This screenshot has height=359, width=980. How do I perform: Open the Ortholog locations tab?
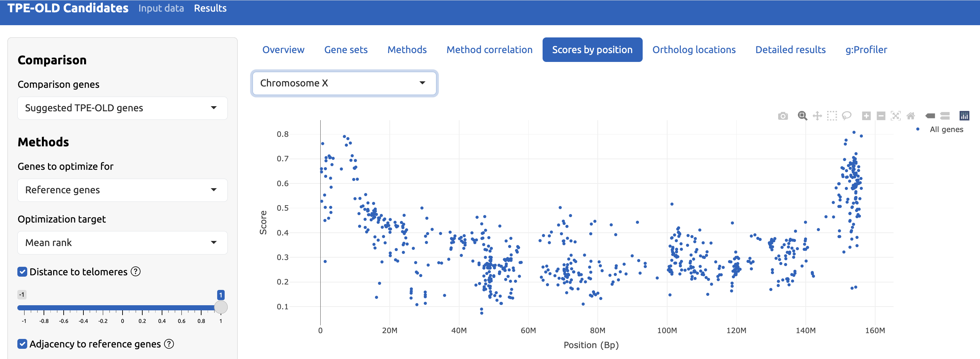pyautogui.click(x=693, y=50)
